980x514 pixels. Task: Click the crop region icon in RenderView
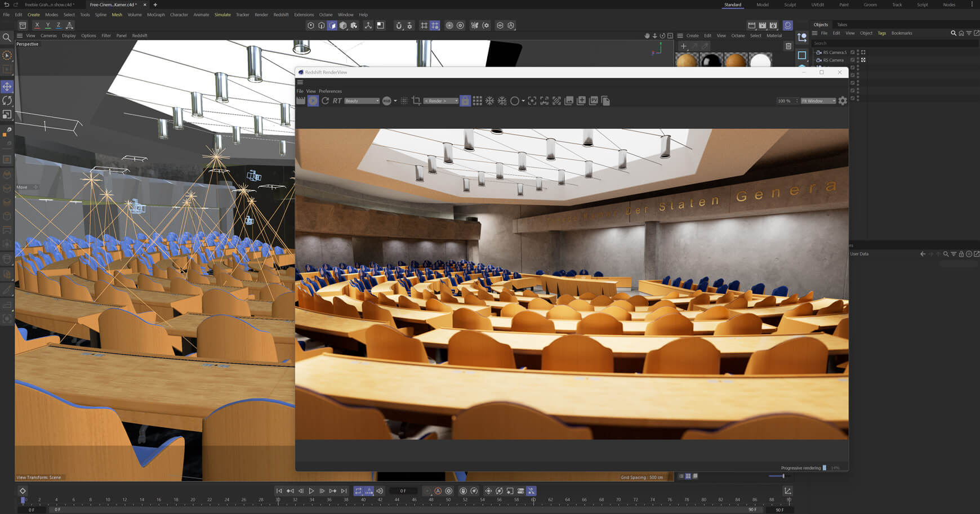416,101
